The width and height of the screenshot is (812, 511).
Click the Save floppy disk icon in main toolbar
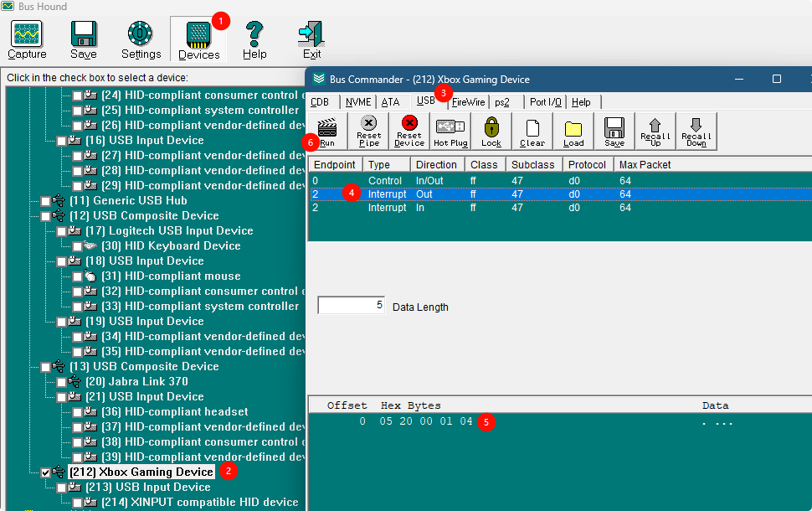[84, 34]
